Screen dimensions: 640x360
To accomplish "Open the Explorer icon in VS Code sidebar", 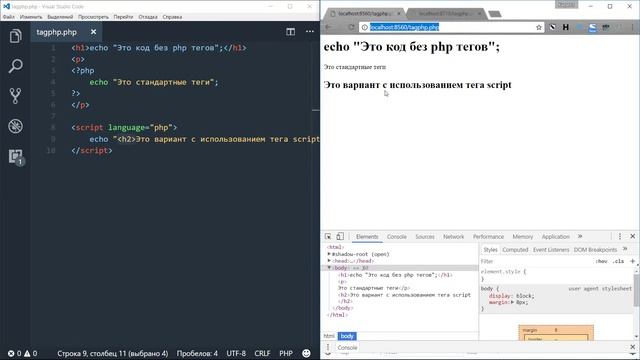I will (15, 36).
